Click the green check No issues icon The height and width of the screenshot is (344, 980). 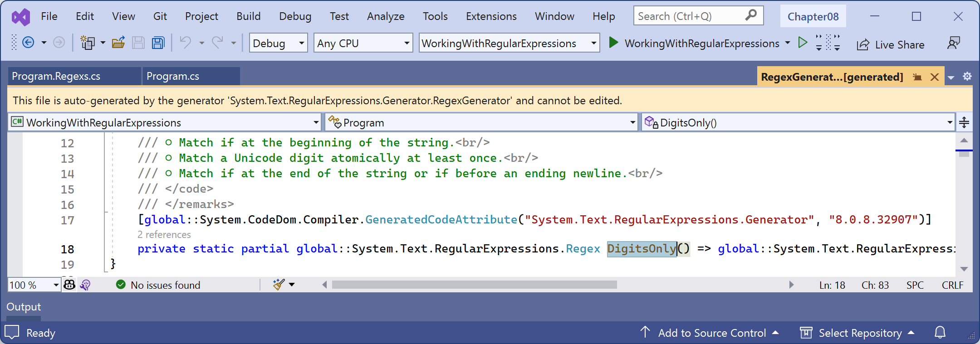click(121, 285)
